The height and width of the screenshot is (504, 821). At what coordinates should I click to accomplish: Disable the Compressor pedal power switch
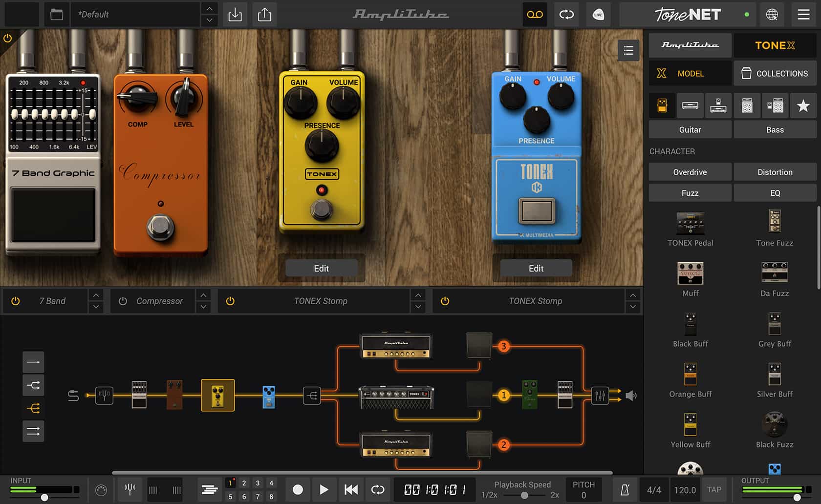(x=123, y=301)
